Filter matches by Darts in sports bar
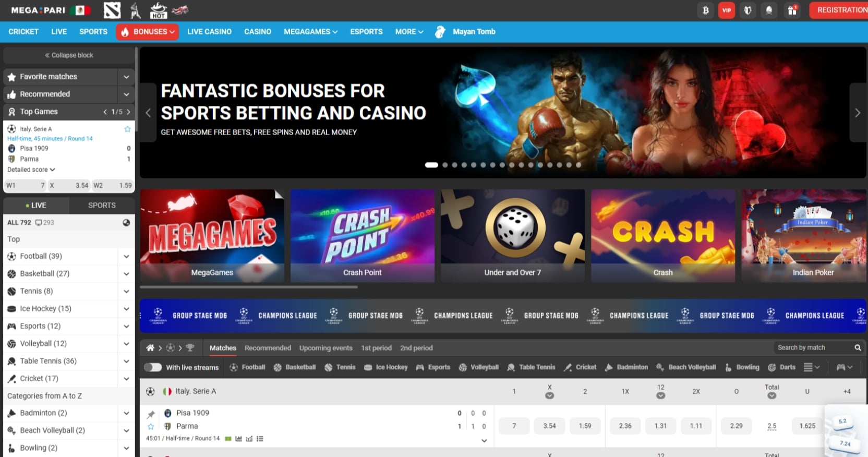Viewport: 868px width, 457px height. [781, 367]
